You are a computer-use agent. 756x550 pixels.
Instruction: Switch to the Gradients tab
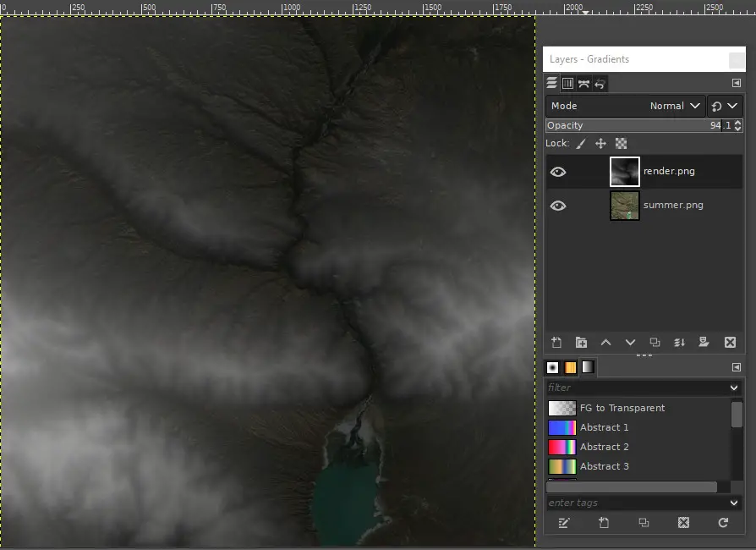[x=588, y=367]
